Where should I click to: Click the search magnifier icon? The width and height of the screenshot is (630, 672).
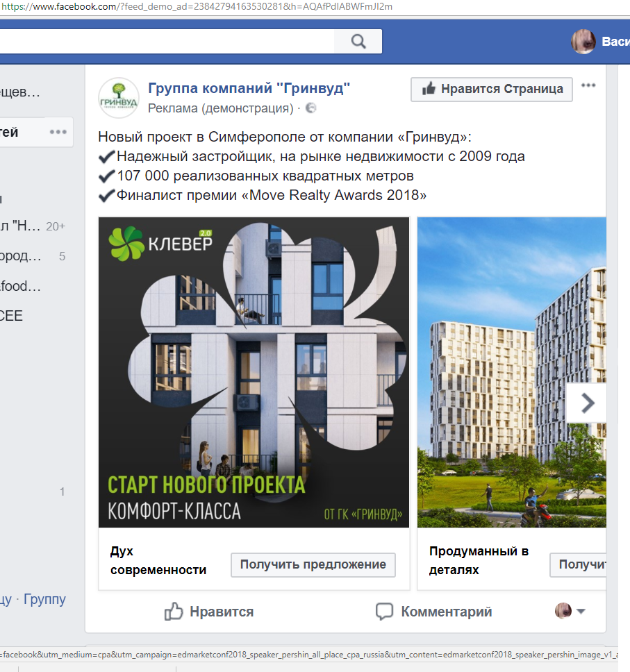(358, 42)
